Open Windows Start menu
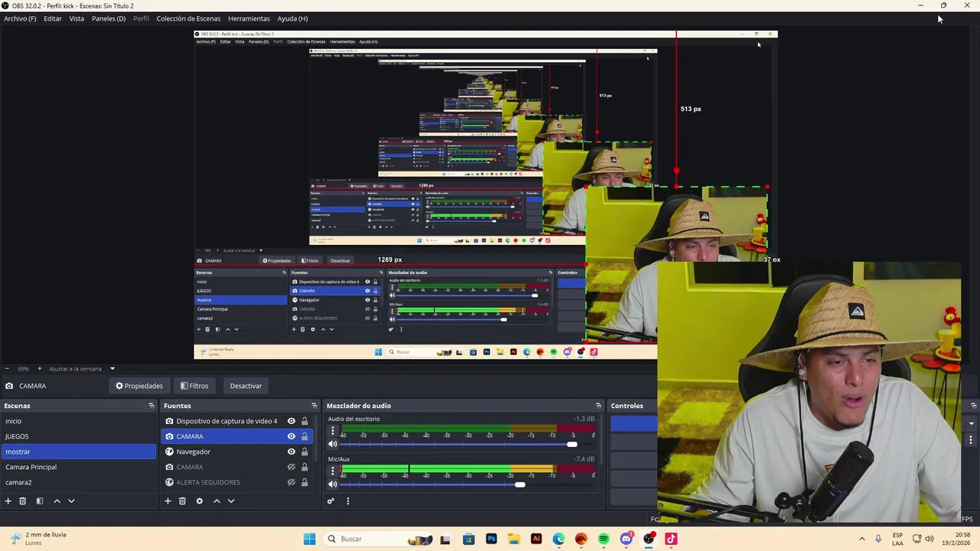The width and height of the screenshot is (980, 551). (x=309, y=539)
